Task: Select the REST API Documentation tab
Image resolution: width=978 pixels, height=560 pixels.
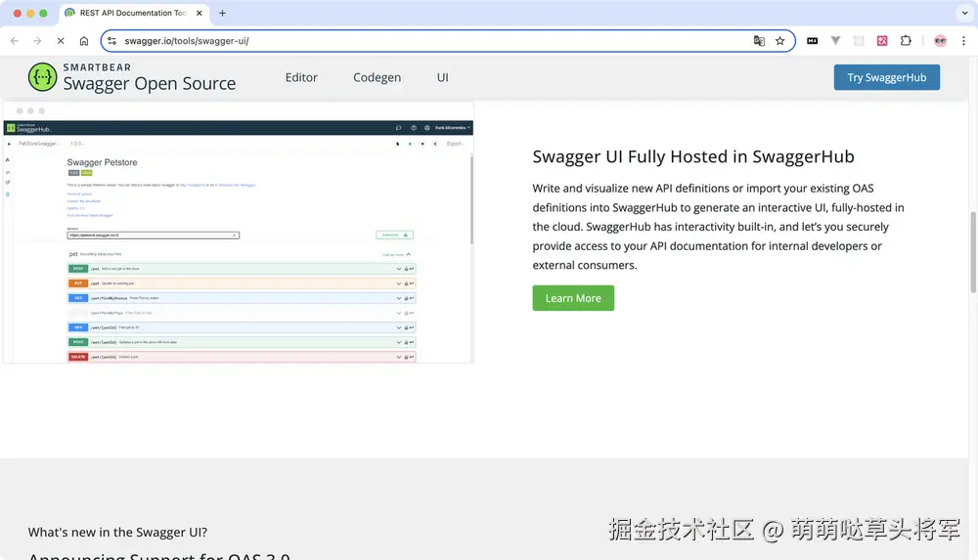Action: coord(133,13)
